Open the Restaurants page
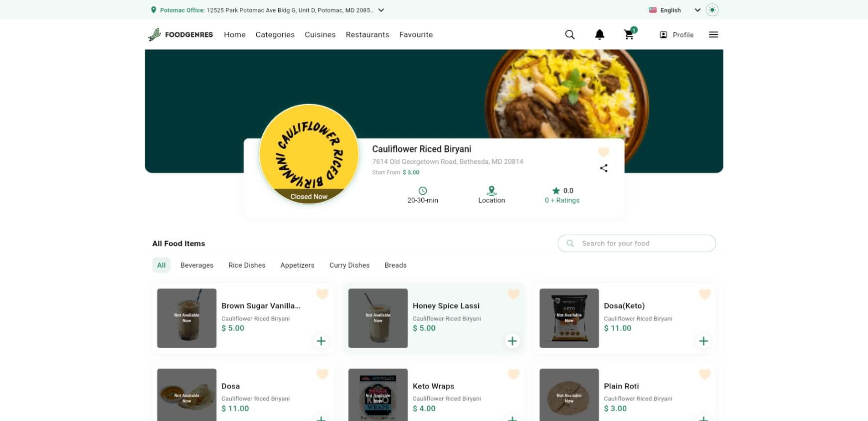 point(367,34)
